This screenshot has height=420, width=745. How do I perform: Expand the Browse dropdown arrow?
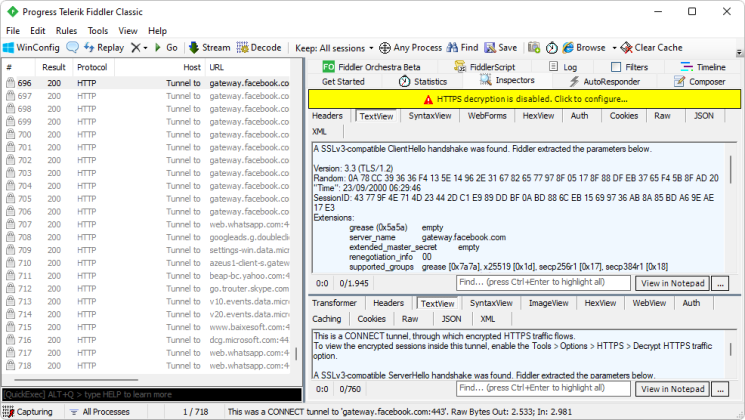pos(614,48)
